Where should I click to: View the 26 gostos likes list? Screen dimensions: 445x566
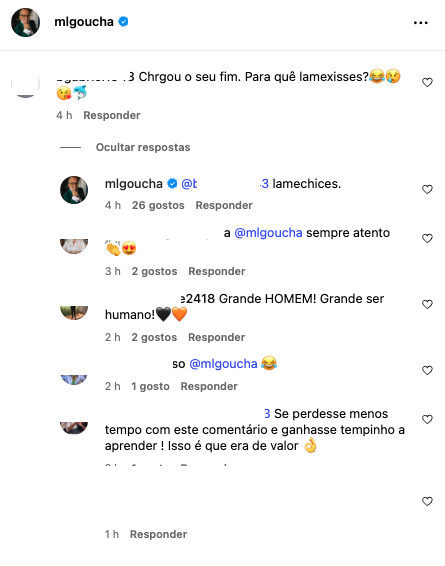[158, 205]
